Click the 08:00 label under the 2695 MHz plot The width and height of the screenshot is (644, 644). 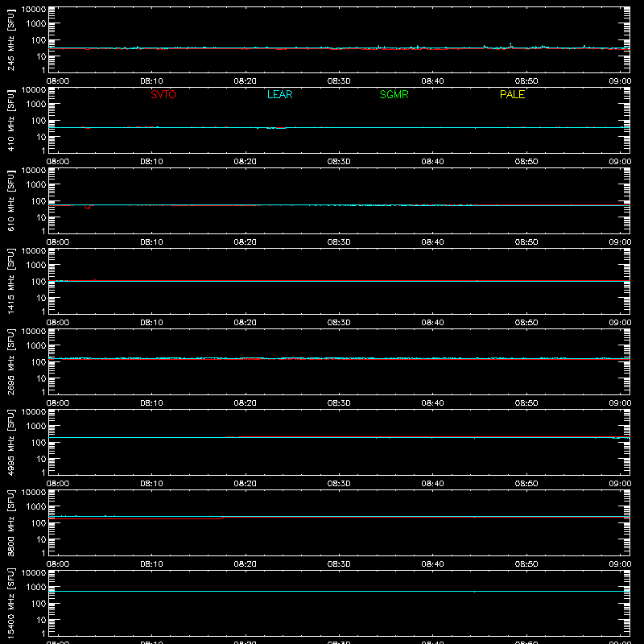coord(58,403)
